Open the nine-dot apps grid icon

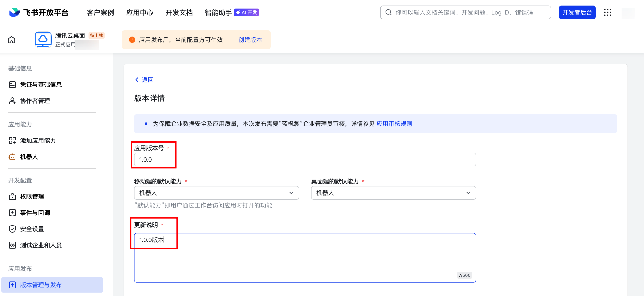607,12
